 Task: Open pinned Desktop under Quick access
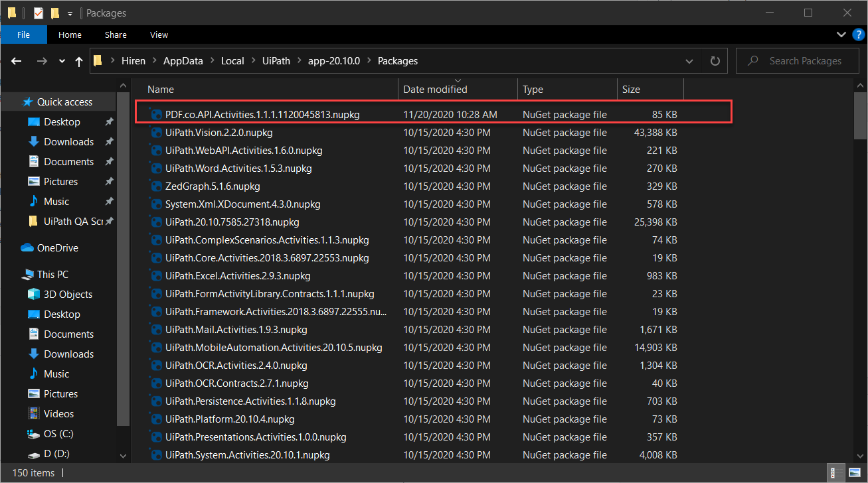pyautogui.click(x=62, y=122)
